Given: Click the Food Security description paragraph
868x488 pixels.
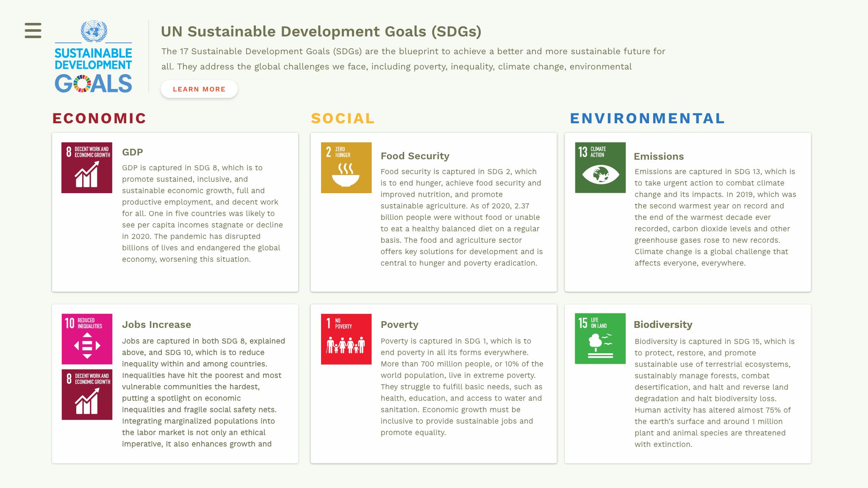Looking at the screenshot, I should point(462,217).
